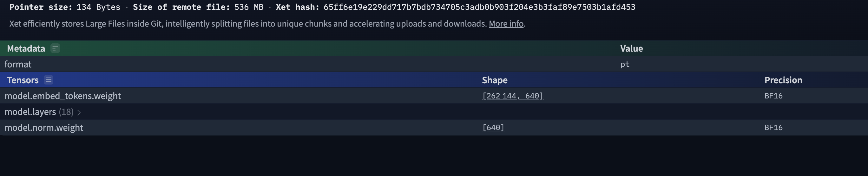Click the Tensors list icon
Viewport: 868px width, 176px height.
[x=49, y=80]
